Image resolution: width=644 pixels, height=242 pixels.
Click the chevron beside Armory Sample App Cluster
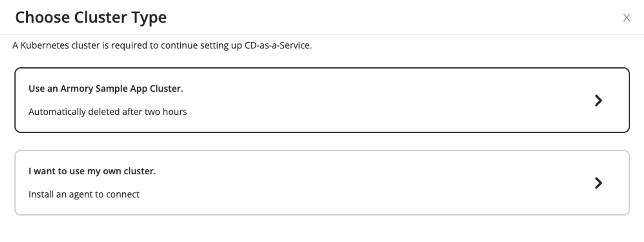click(x=599, y=100)
